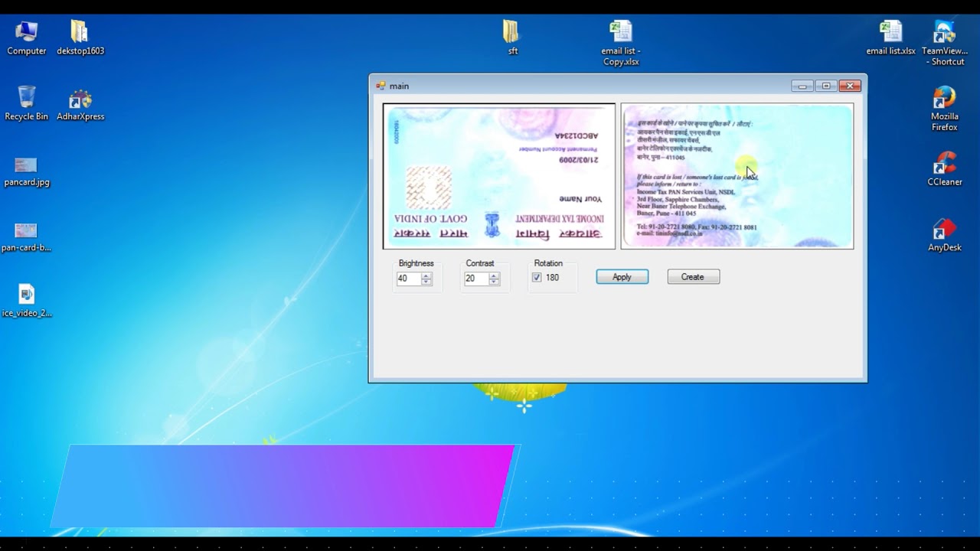Decrease the Brightness value with the down arrow

426,282
